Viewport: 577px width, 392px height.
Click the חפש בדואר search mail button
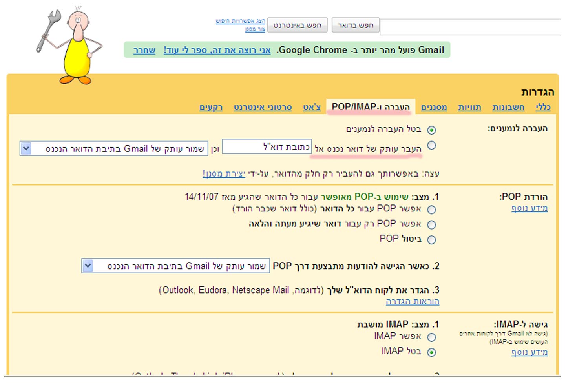click(x=356, y=26)
